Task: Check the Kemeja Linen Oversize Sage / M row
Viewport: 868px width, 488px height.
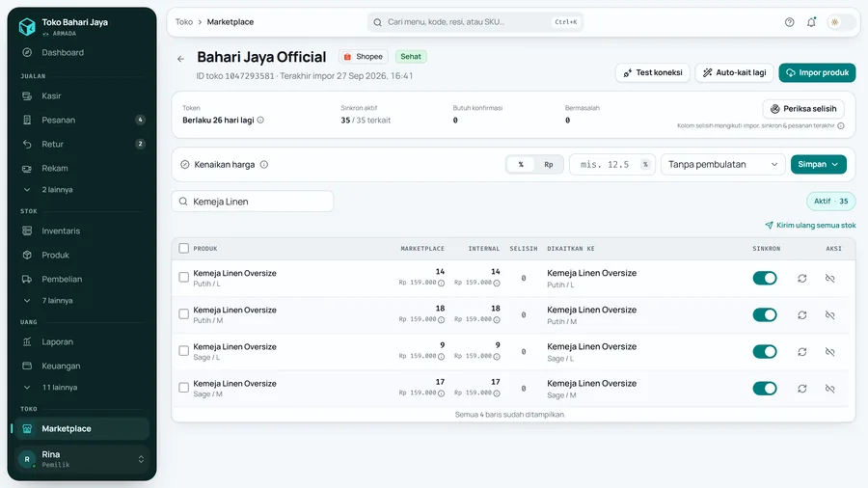Action: click(184, 388)
